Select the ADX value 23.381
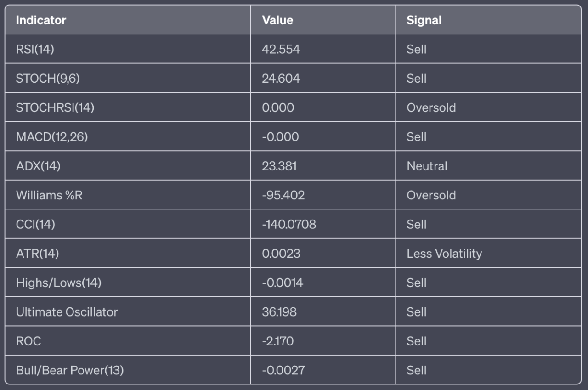 (279, 166)
